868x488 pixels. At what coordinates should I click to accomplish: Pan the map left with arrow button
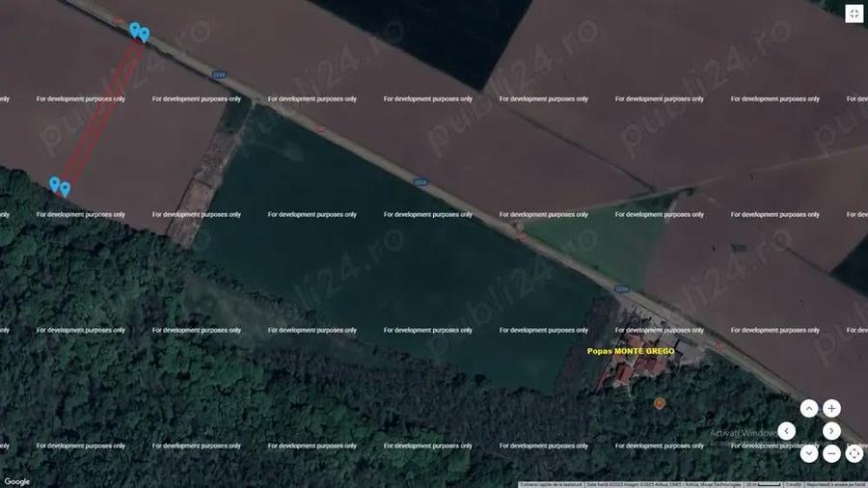(787, 431)
